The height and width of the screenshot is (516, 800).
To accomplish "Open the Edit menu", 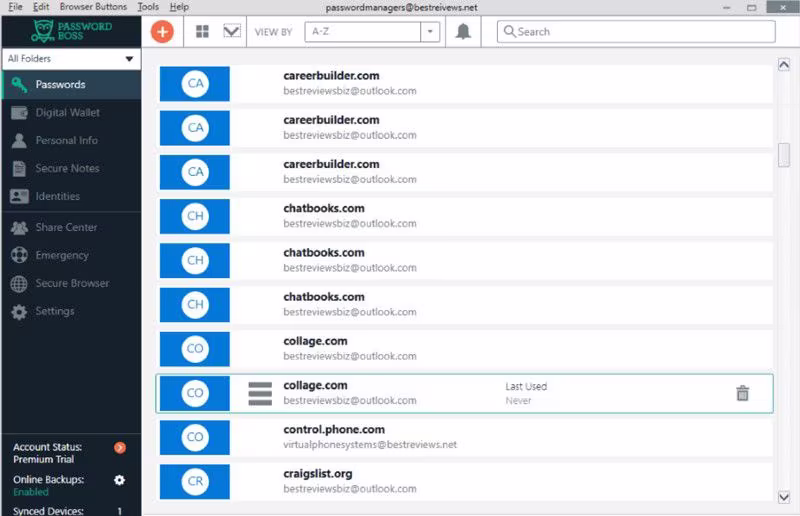I will [41, 7].
